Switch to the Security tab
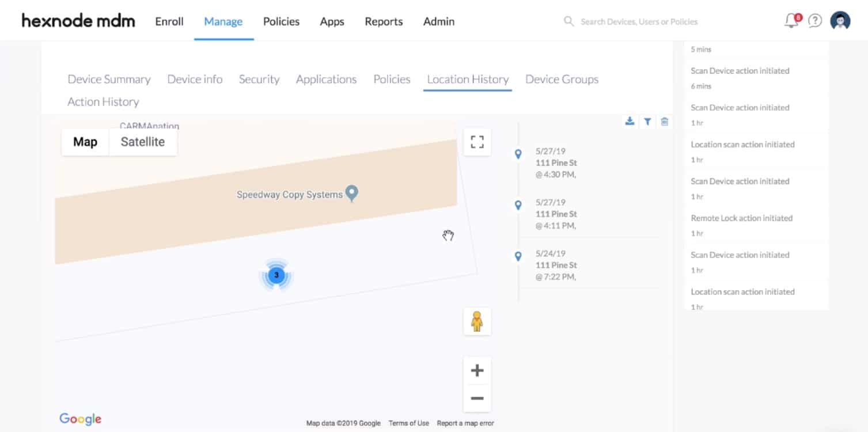 coord(259,79)
